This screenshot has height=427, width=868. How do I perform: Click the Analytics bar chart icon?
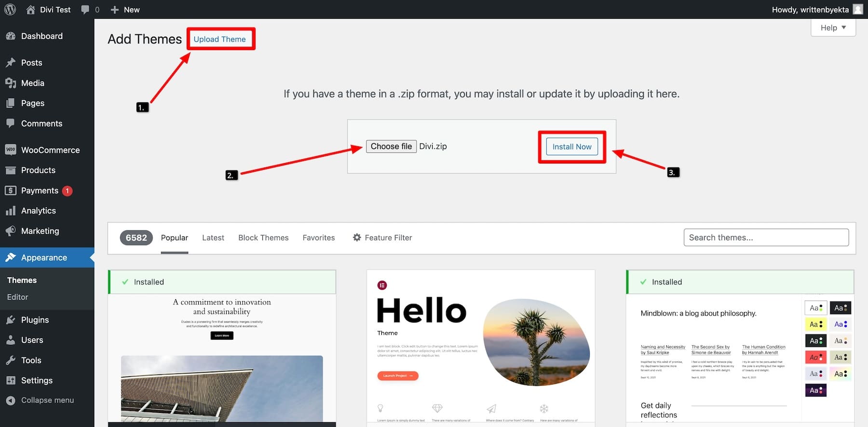[x=11, y=211]
